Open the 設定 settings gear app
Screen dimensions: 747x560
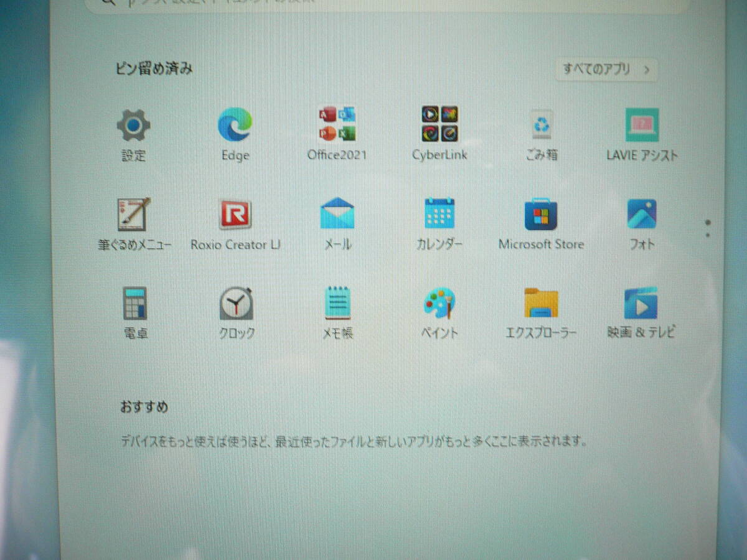pyautogui.click(x=133, y=136)
